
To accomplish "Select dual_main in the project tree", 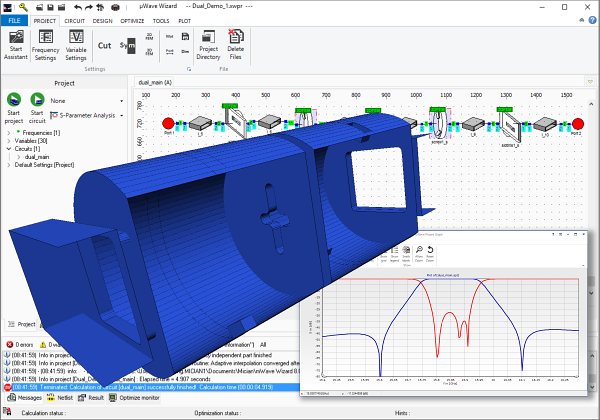I will (x=38, y=157).
